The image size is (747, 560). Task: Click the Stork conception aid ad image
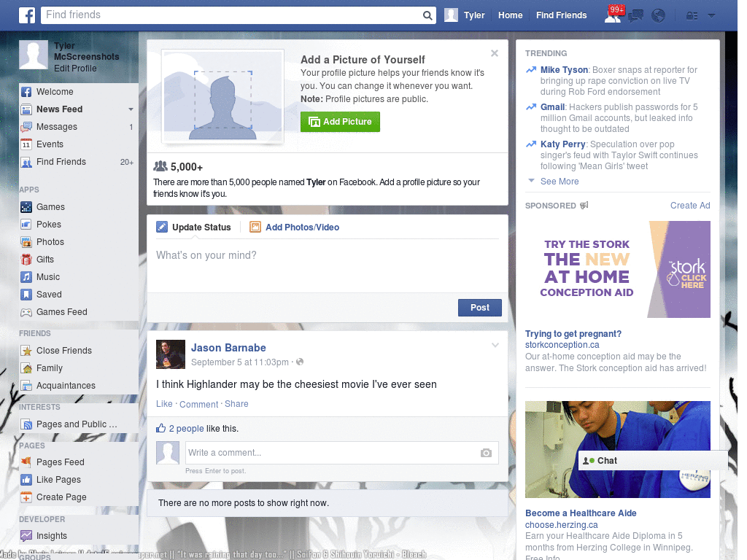(617, 270)
